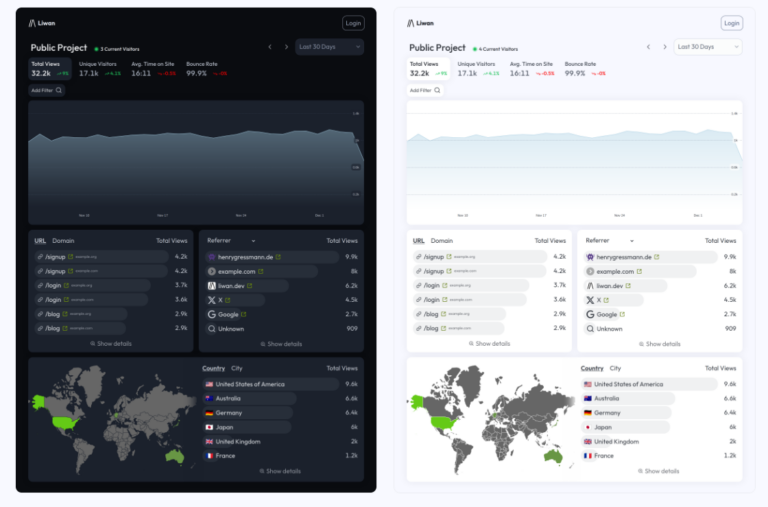Viewport: 768px width, 507px height.
Task: Go to previous period in dark dashboard
Action: pyautogui.click(x=270, y=47)
